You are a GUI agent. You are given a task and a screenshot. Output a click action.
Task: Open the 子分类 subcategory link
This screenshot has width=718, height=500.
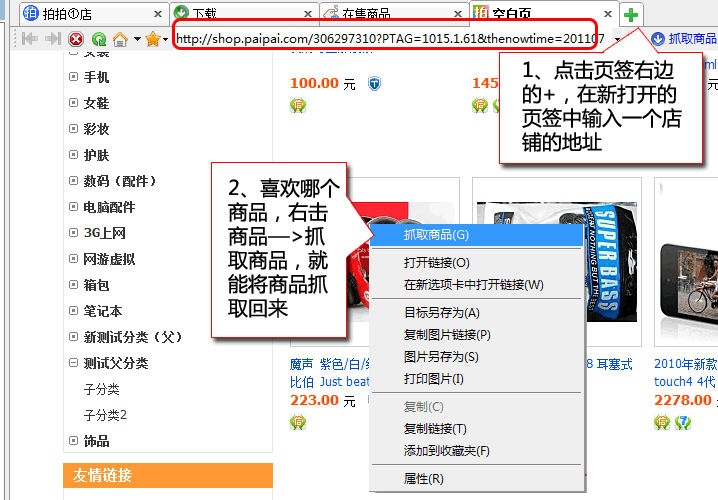pyautogui.click(x=101, y=389)
